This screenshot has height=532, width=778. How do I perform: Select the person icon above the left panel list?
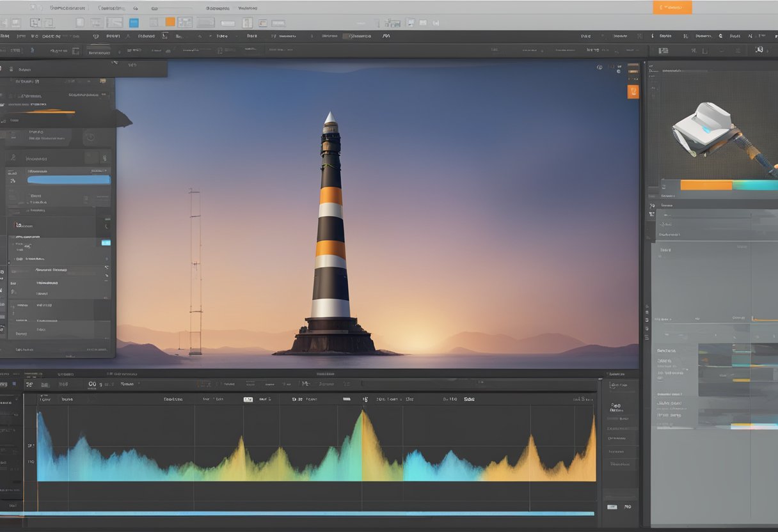[13, 156]
